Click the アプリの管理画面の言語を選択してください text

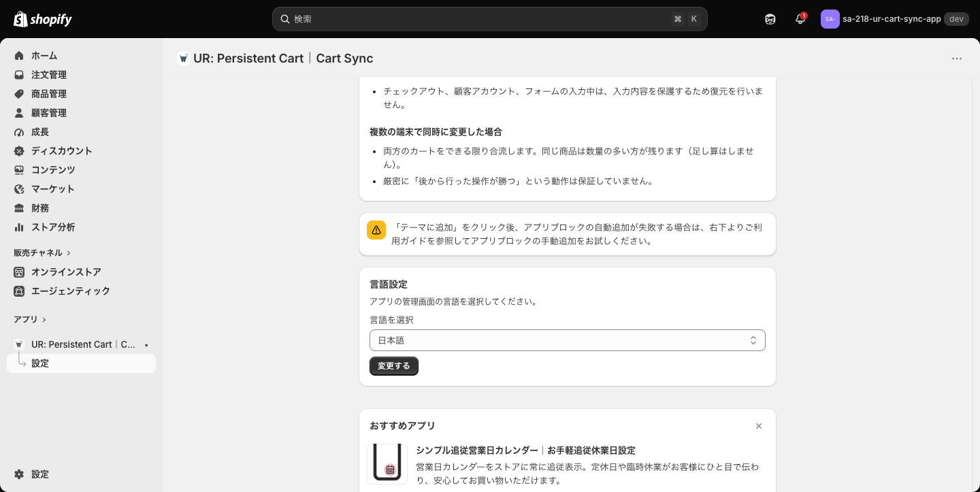coord(453,301)
